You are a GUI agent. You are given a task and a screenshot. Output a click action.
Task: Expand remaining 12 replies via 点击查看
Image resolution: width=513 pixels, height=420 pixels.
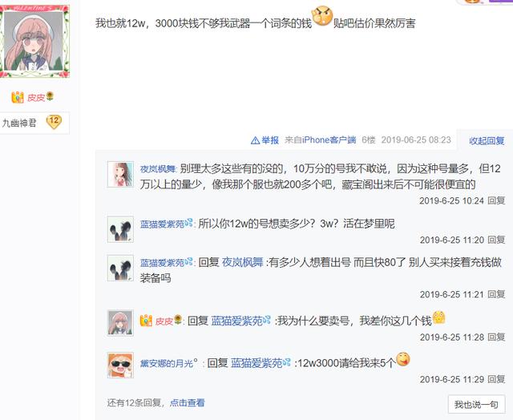[187, 402]
